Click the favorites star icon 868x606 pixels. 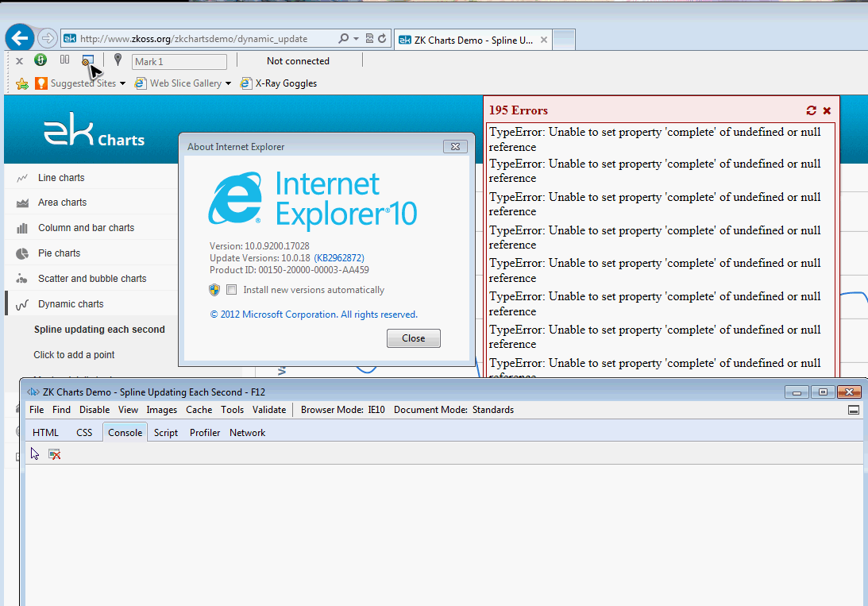22,83
